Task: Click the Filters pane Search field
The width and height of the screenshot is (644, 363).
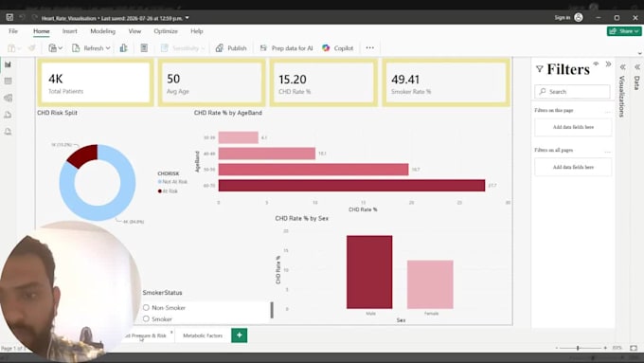Action: pyautogui.click(x=573, y=92)
